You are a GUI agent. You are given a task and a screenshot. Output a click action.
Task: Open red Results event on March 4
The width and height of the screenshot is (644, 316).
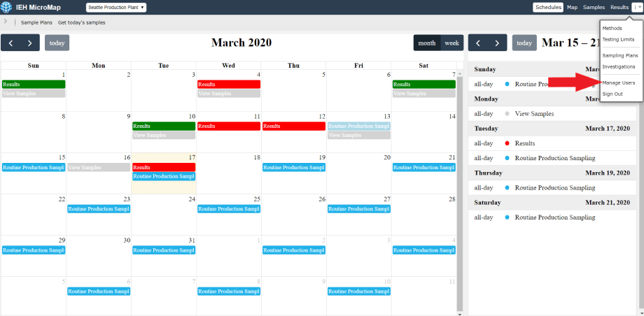[x=228, y=84]
